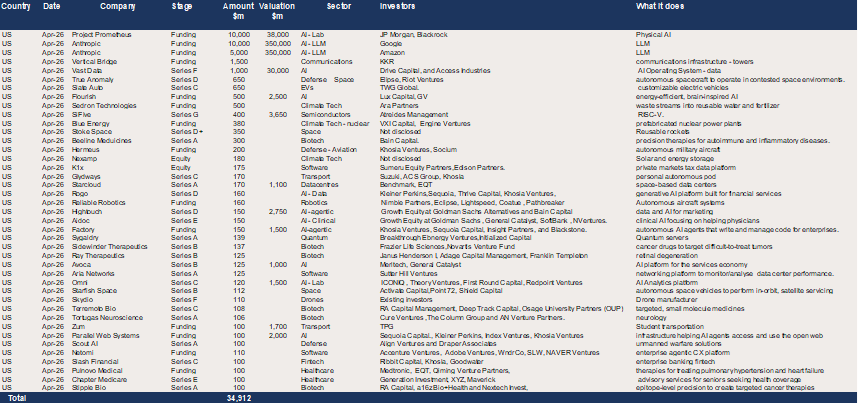This screenshot has width=858, height=404.
Task: Select the Valuation $m column header
Action: (x=277, y=11)
